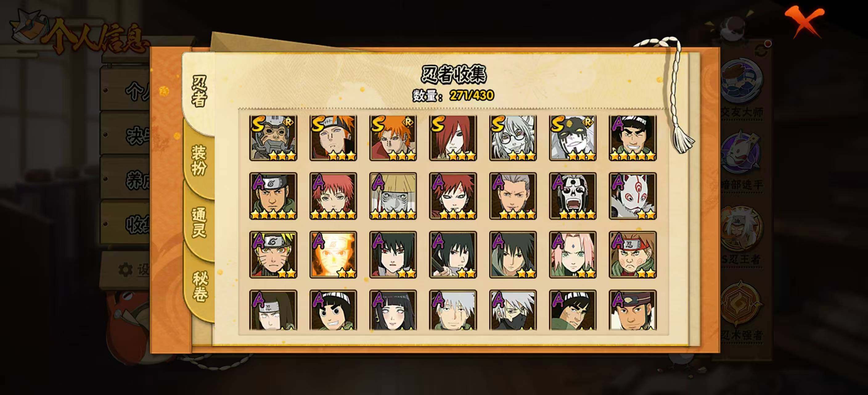Choose the white fox ANBU mask ninja
The height and width of the screenshot is (395, 868).
[x=633, y=196]
